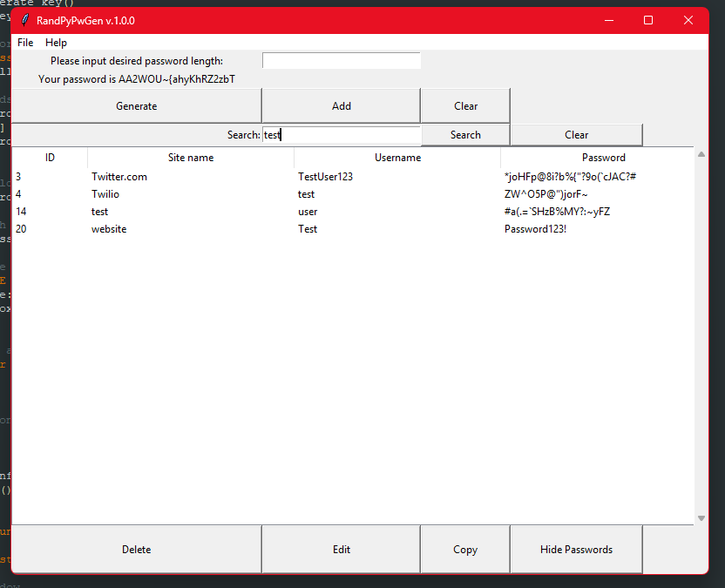Click the RandPyPwGen feather icon in title bar

[25, 20]
